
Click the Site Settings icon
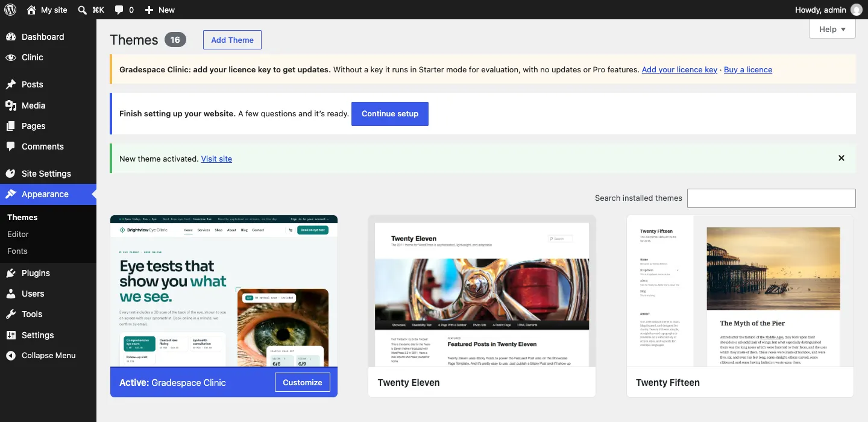11,174
